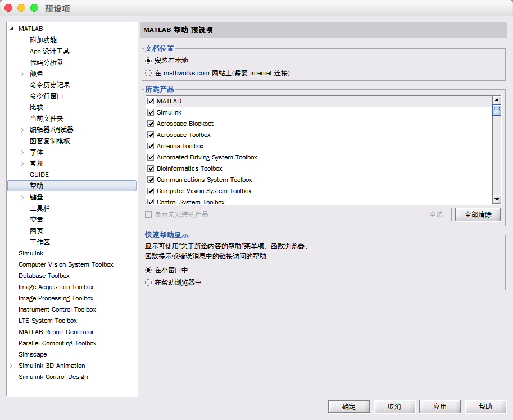The width and height of the screenshot is (513, 420).
Task: Uncheck Bioinformatics Toolbox checkbox
Action: click(x=151, y=168)
